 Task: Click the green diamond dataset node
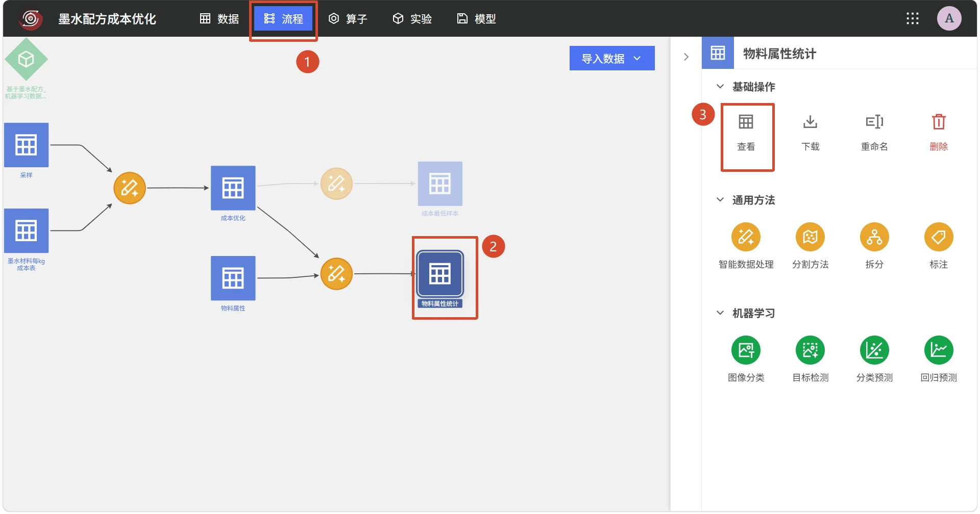[26, 60]
